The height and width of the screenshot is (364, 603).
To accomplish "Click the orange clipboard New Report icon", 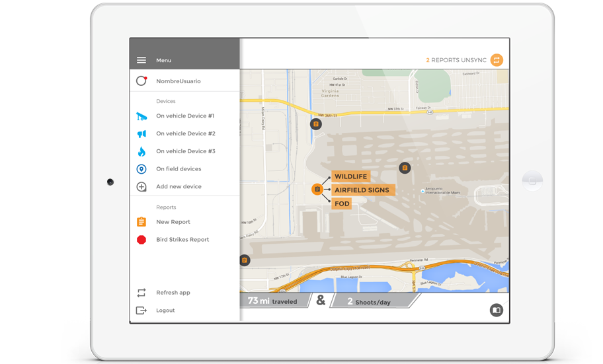I will [x=141, y=222].
